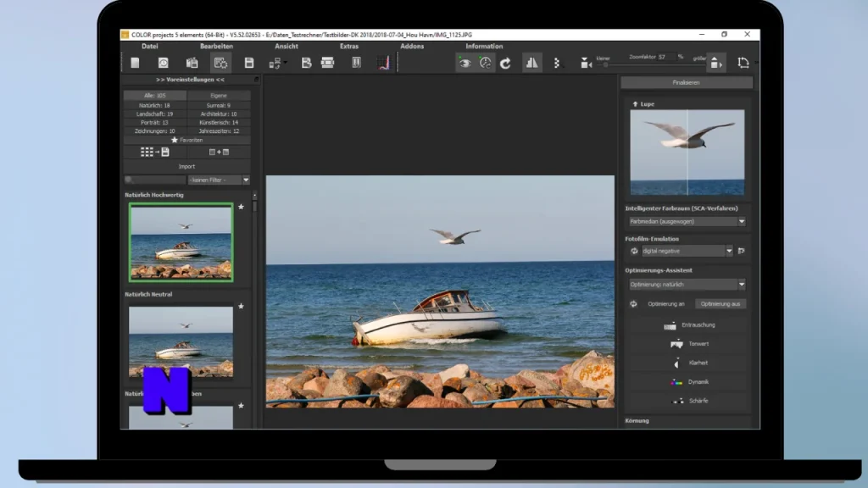Viewport: 868px width, 488px height.
Task: Filter presets by Zeichnungen: 10
Action: pos(154,131)
